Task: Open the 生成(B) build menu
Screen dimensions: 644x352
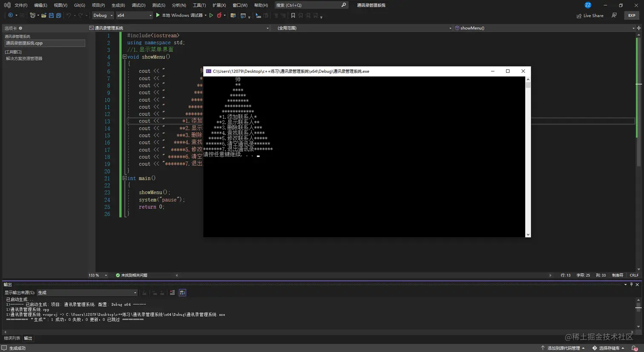Action: [118, 5]
